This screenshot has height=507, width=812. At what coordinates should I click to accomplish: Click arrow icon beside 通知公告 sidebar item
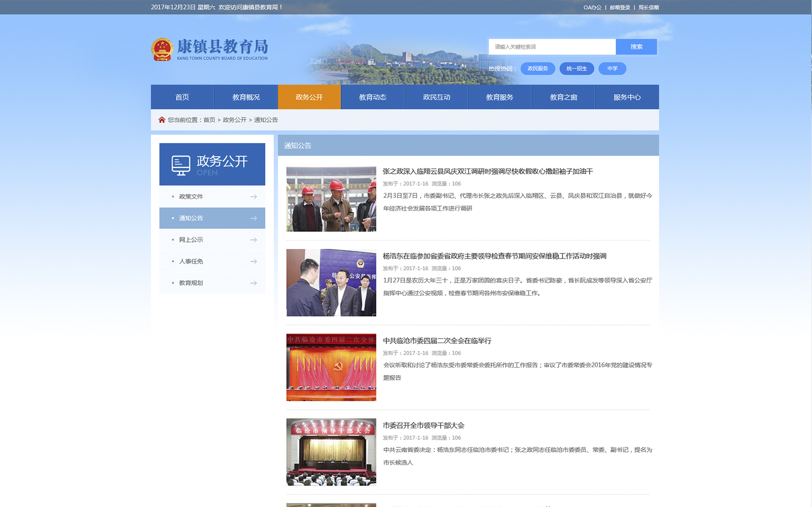point(254,218)
